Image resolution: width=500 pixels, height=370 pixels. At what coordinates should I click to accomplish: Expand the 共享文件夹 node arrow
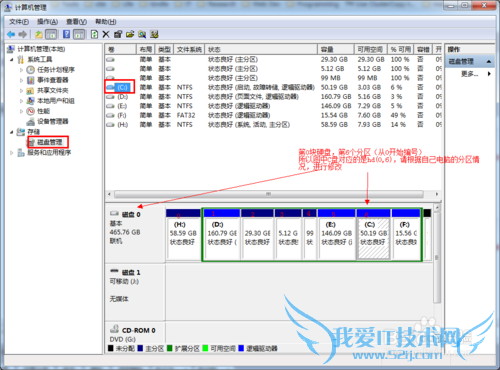(21, 90)
